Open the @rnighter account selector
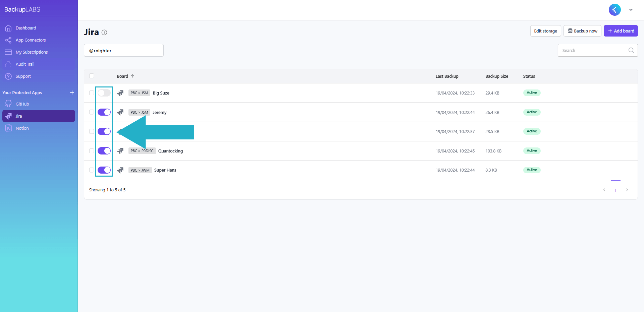 coord(124,50)
